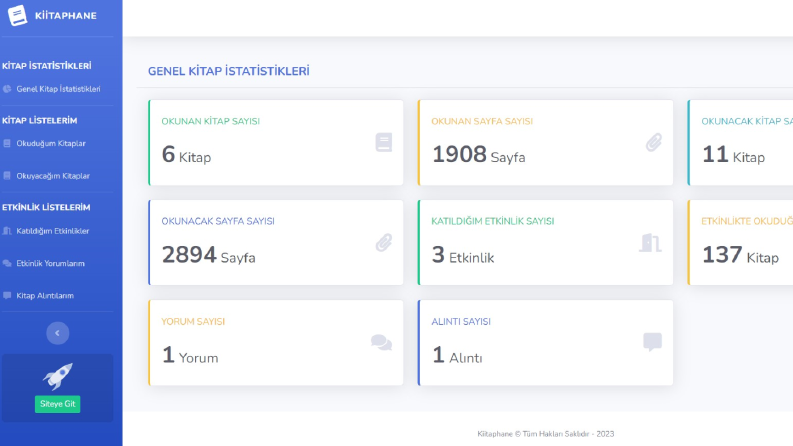Click the KİTAP İSTATİSTİKLERİ sidebar section heading

pyautogui.click(x=47, y=66)
